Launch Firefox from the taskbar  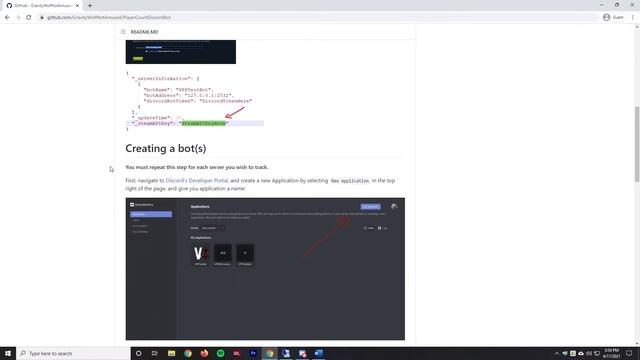[x=204, y=353]
